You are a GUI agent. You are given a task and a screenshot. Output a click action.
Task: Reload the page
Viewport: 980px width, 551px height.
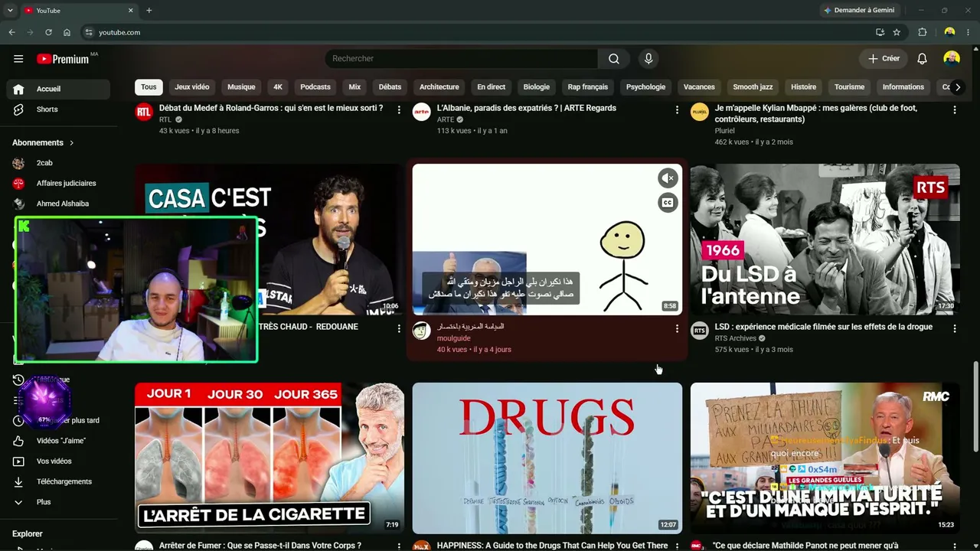click(48, 32)
